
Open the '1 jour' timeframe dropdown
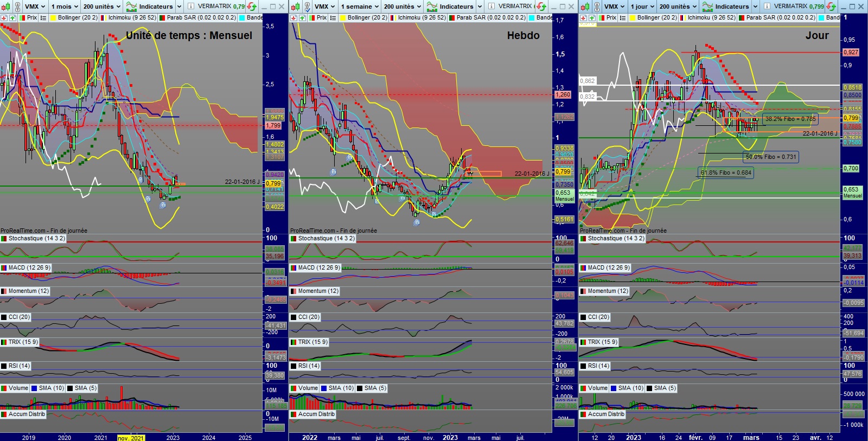point(642,7)
